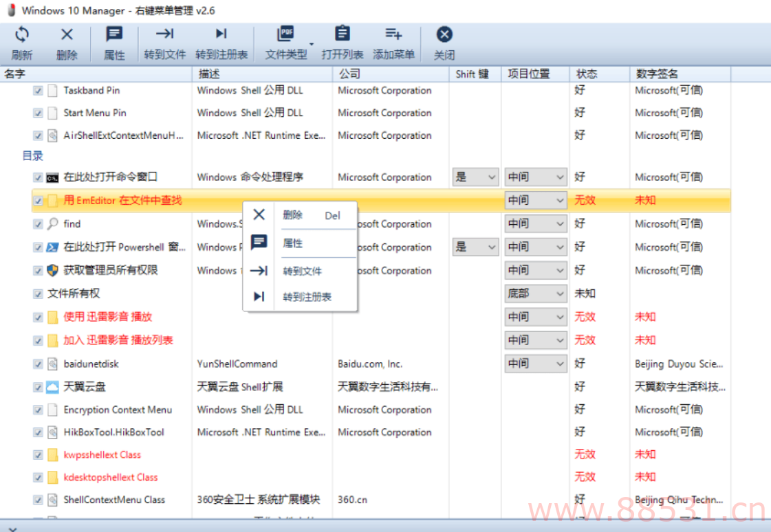Click the Baidu.com, Inc. company cell
The width and height of the screenshot is (771, 532).
click(x=370, y=364)
